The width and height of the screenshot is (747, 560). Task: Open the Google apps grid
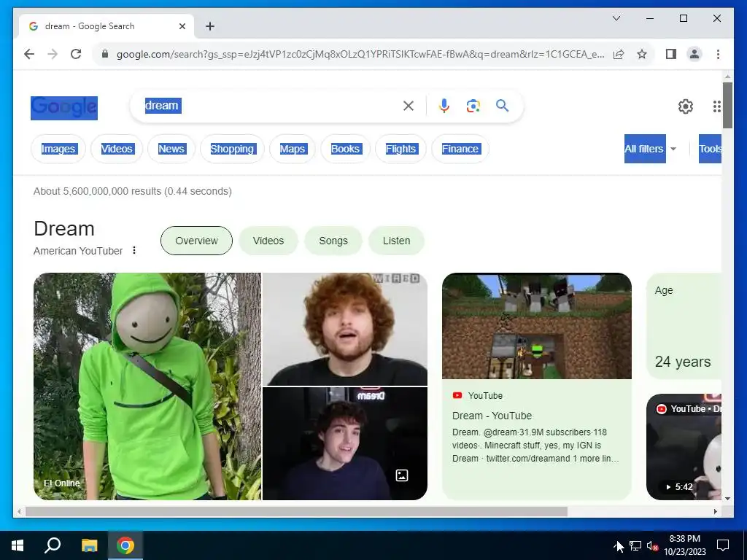(716, 106)
